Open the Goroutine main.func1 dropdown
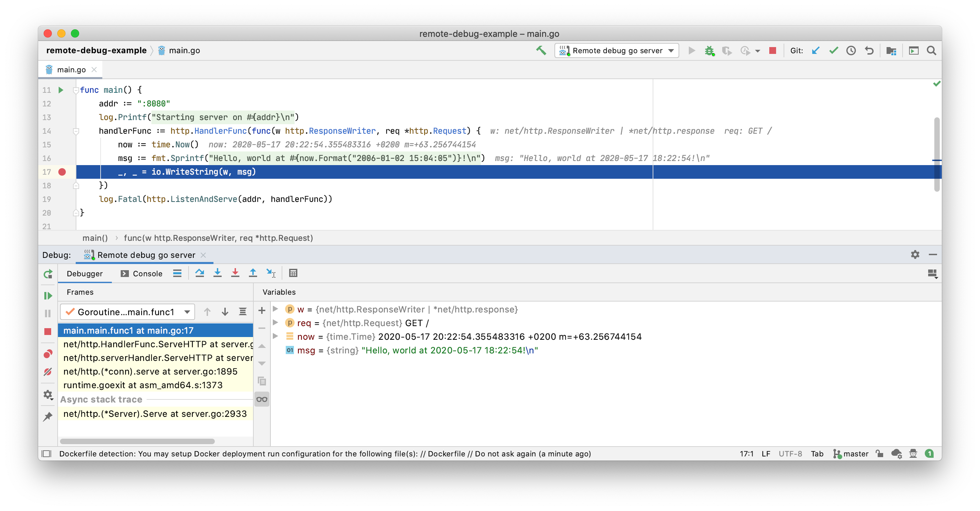The width and height of the screenshot is (980, 511). 128,312
